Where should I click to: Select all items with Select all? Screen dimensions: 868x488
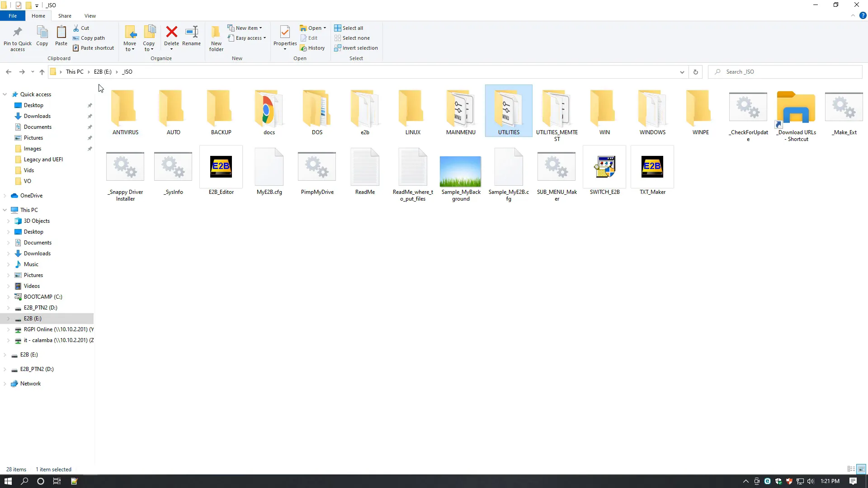coord(352,28)
